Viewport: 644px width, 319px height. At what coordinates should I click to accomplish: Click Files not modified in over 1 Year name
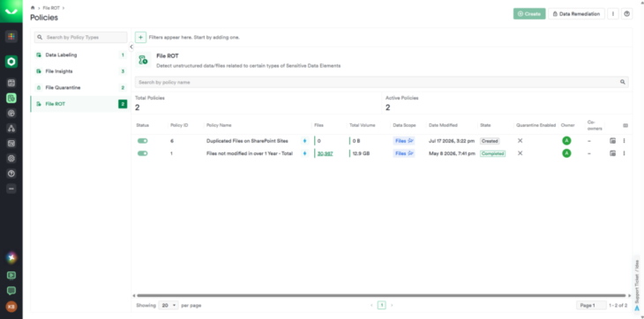(250, 153)
